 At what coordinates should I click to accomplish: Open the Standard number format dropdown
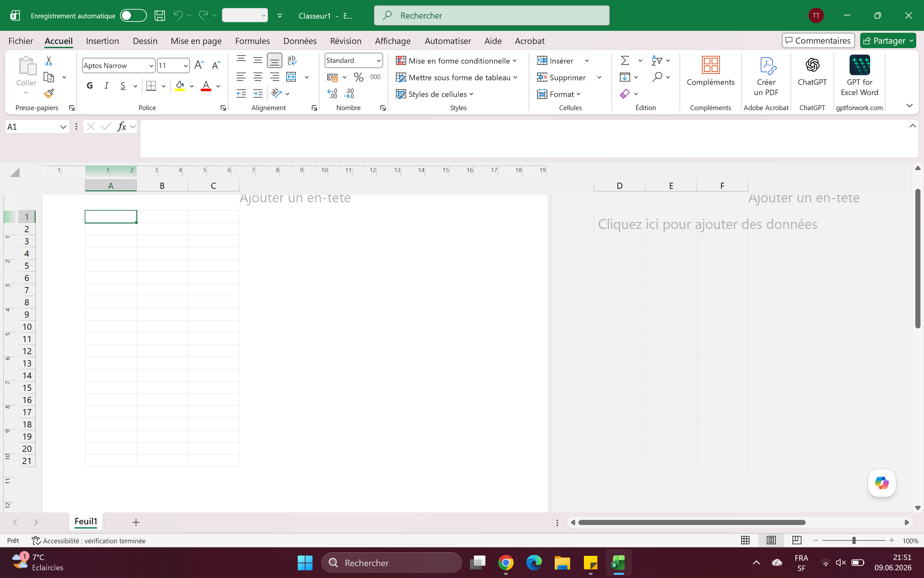click(378, 61)
